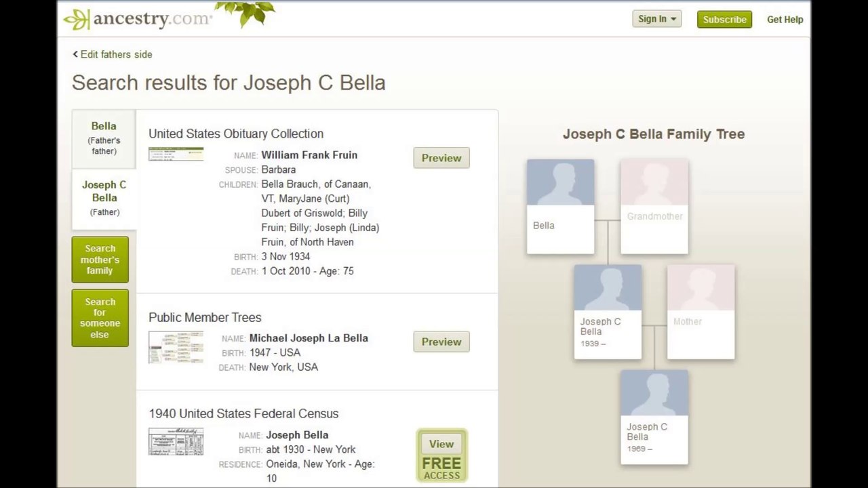Click Search for someone else button
Screen dimensions: 868x488
[100, 318]
